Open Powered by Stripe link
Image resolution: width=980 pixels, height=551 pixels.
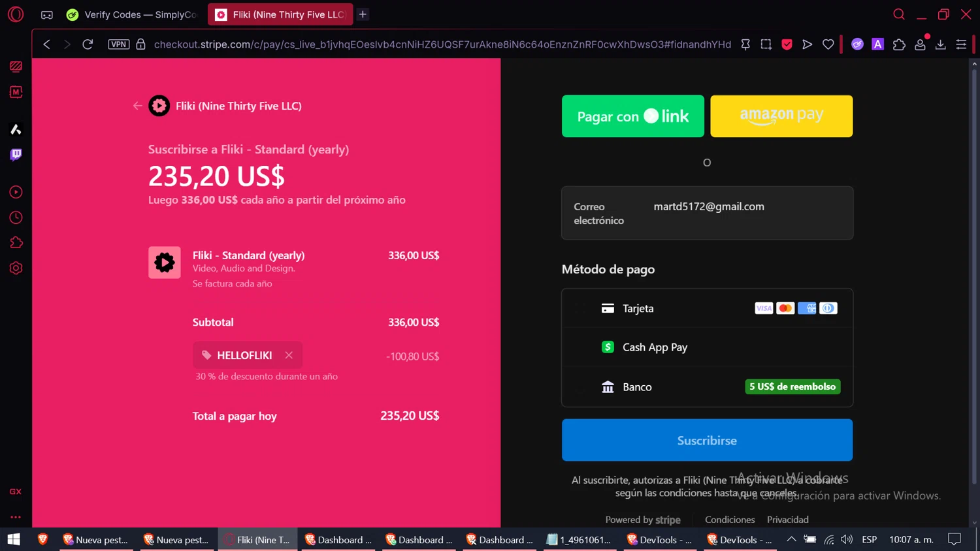(643, 520)
